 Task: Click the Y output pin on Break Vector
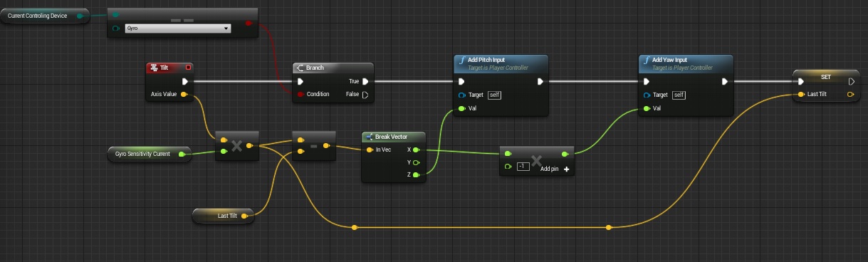click(x=416, y=162)
